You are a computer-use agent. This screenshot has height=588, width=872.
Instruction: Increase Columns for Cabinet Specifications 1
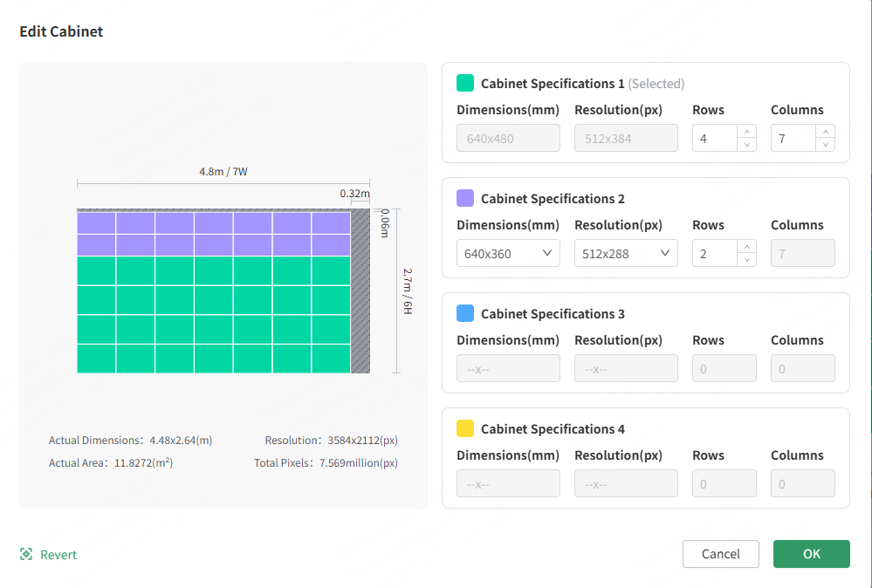point(825,132)
